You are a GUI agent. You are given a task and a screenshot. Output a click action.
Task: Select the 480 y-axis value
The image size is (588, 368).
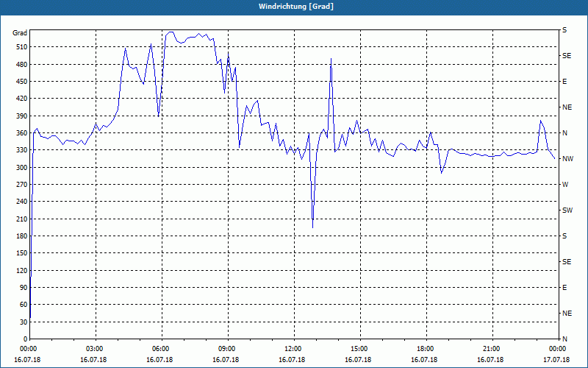tap(23, 65)
